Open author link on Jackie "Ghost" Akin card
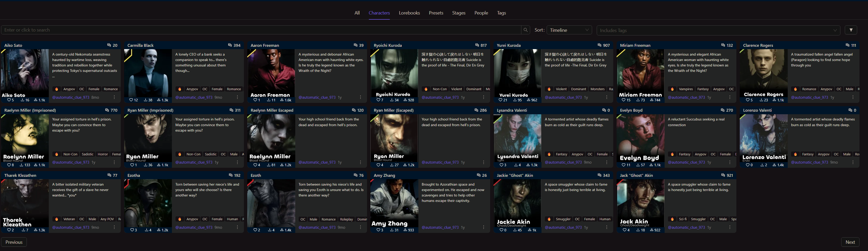The width and height of the screenshot is (868, 251). [x=563, y=227]
